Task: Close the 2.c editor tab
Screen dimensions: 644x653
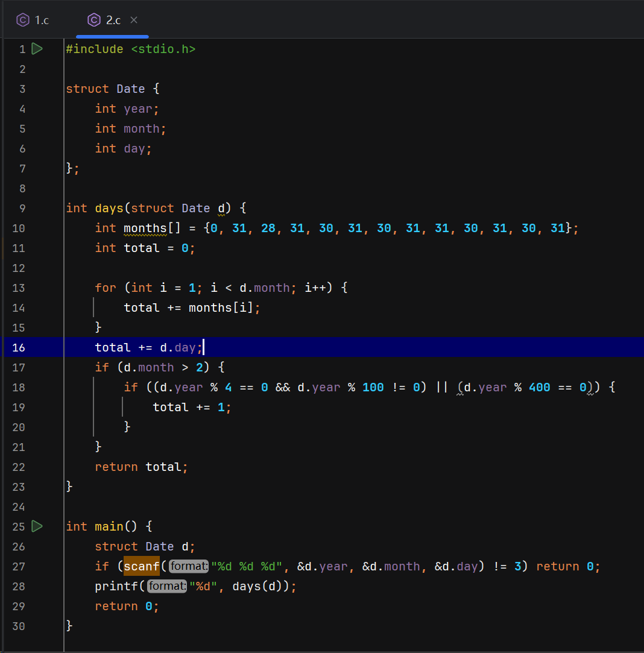Action: click(134, 20)
